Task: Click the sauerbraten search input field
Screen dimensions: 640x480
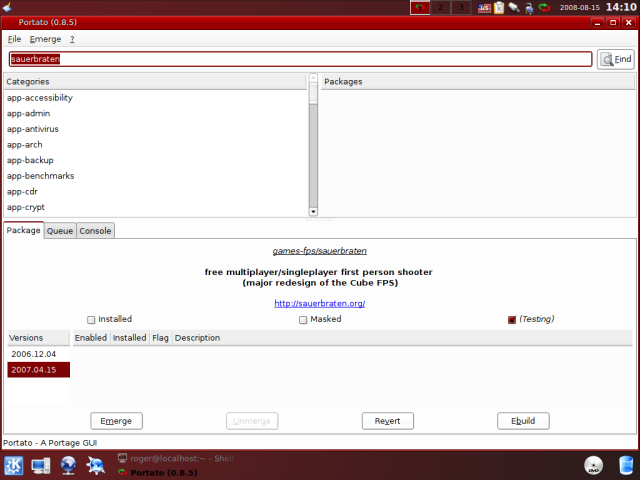Action: coord(300,59)
